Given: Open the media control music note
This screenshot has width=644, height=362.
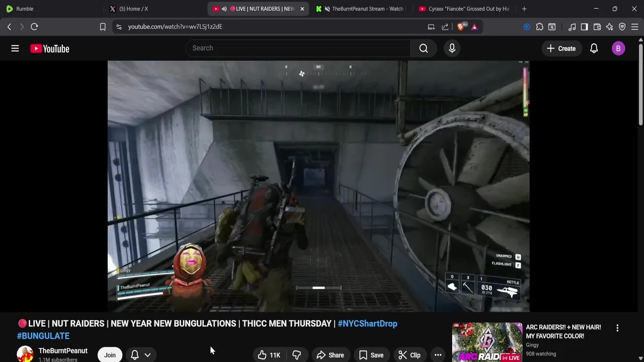Looking at the screenshot, I should point(572,27).
